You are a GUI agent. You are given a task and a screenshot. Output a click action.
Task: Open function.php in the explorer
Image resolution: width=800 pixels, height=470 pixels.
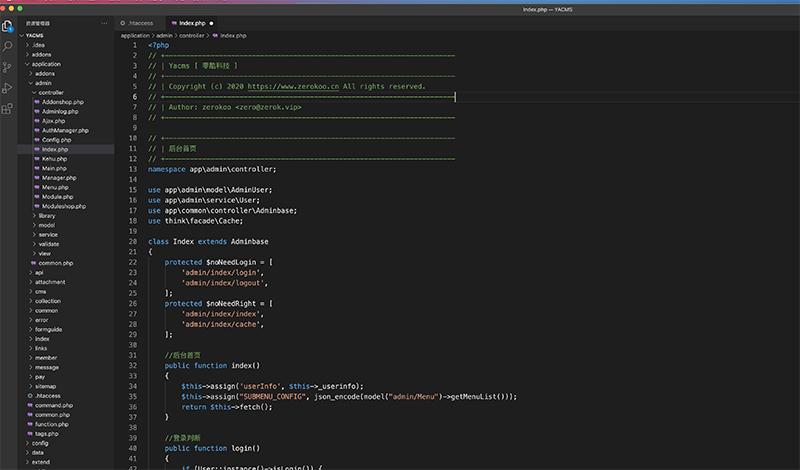tap(51, 424)
